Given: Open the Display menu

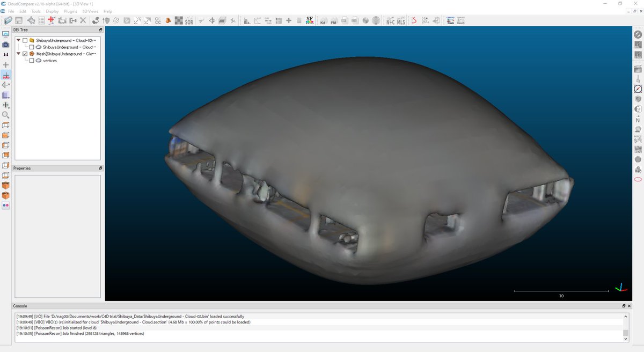Looking at the screenshot, I should (x=53, y=11).
